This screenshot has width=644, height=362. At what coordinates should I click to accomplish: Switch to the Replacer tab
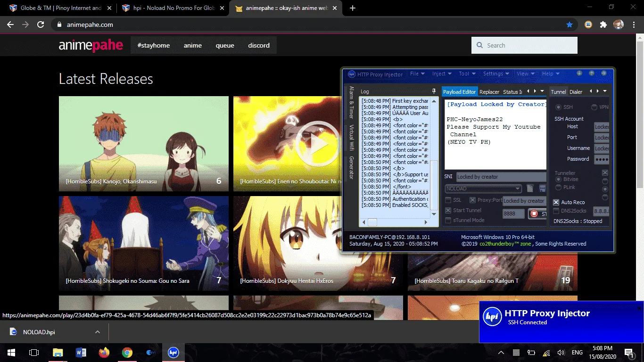(x=489, y=92)
